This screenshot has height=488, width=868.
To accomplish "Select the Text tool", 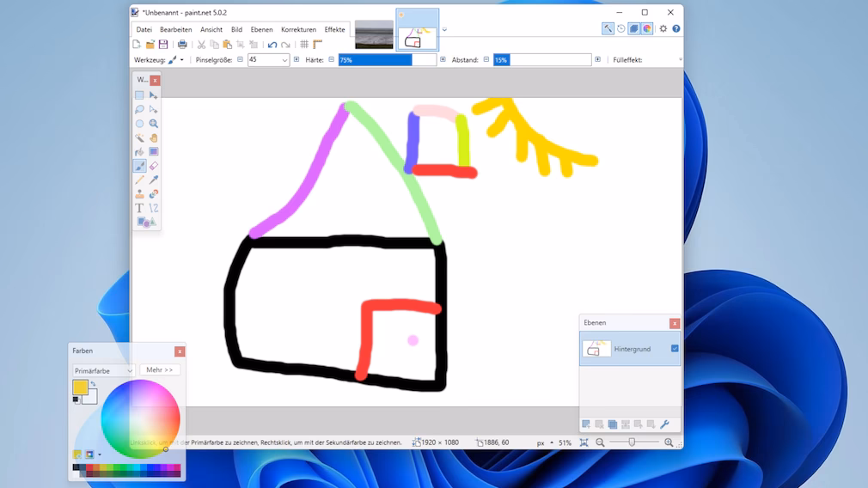I will point(139,208).
